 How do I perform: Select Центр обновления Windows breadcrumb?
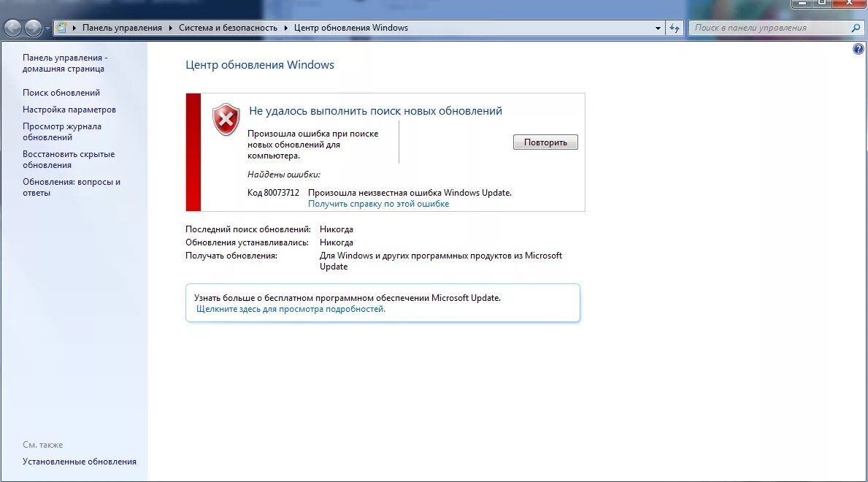click(351, 28)
